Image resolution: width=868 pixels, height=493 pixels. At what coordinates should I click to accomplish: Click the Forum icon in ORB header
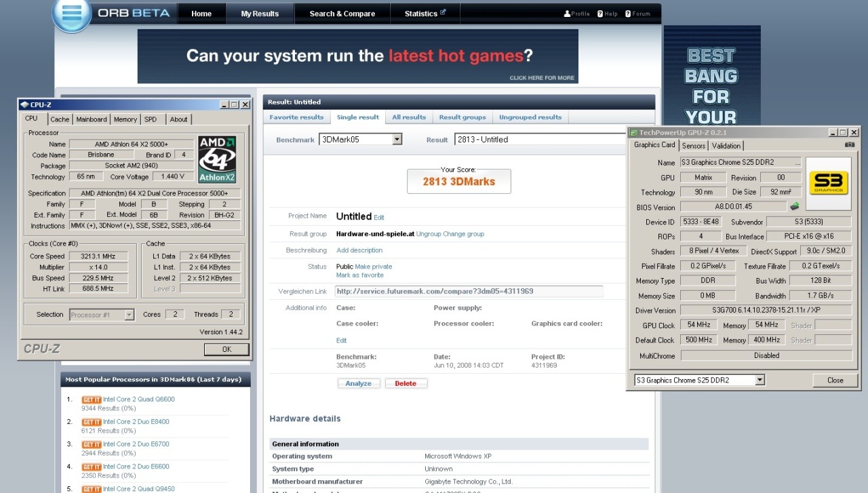click(x=628, y=14)
